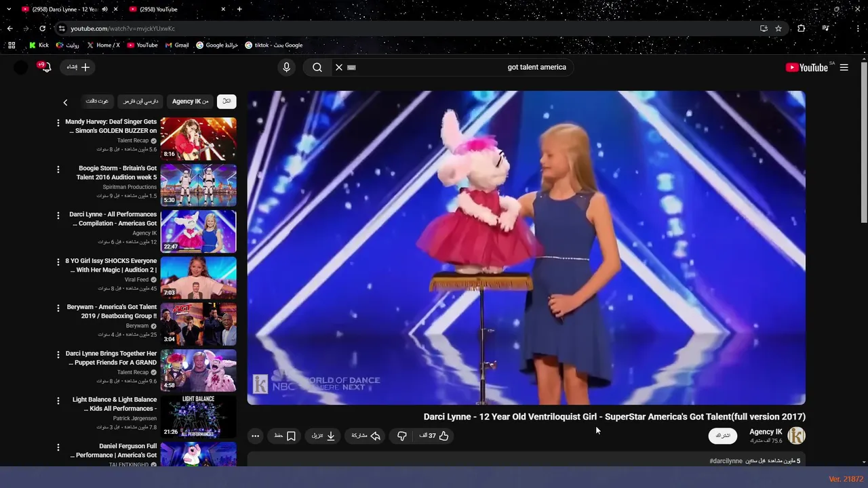Screen dimensions: 868x488
Task: Open the apps grid in bookmarks bar
Action: (x=12, y=45)
